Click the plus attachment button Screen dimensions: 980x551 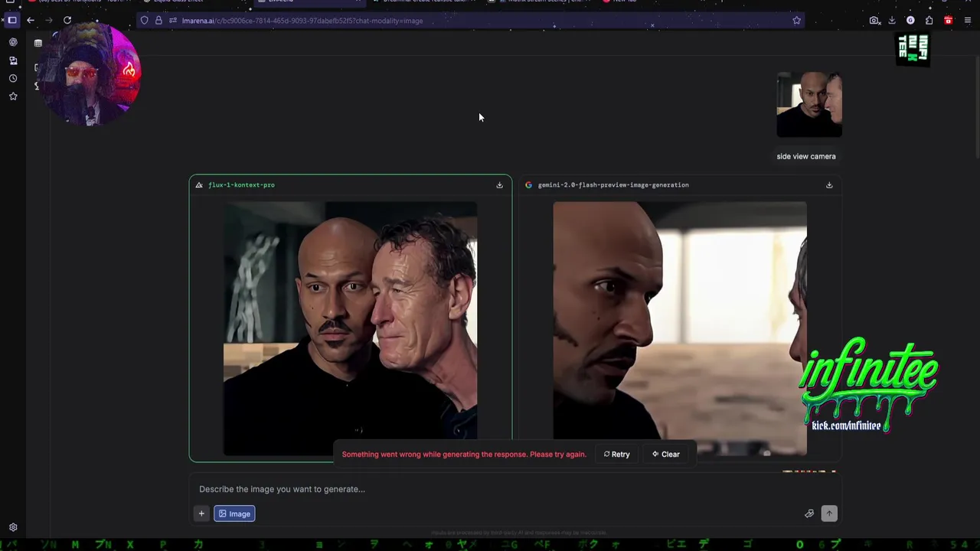point(201,514)
